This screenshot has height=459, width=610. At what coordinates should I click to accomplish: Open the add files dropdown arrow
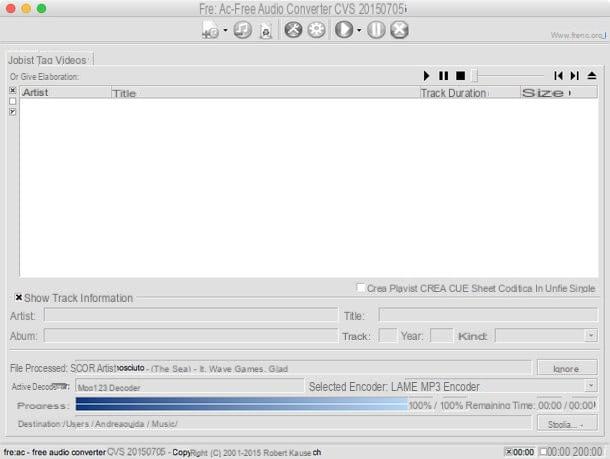coord(225,30)
